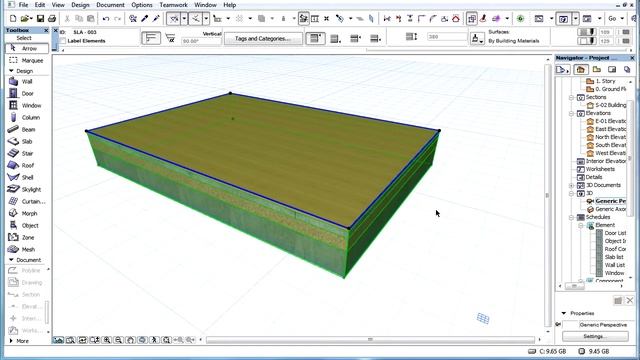The image size is (640, 360).
Task: Select the Beam tool
Action: point(27,129)
